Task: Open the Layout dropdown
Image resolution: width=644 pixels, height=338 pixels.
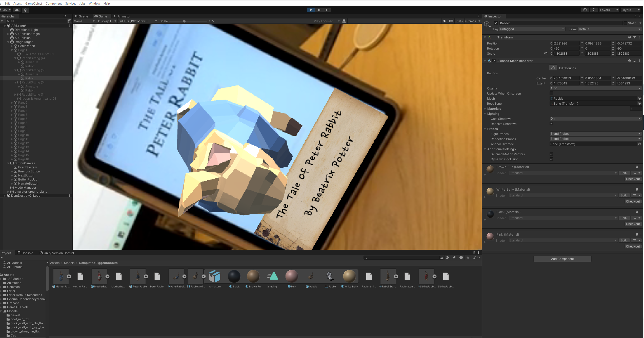Action: point(630,10)
